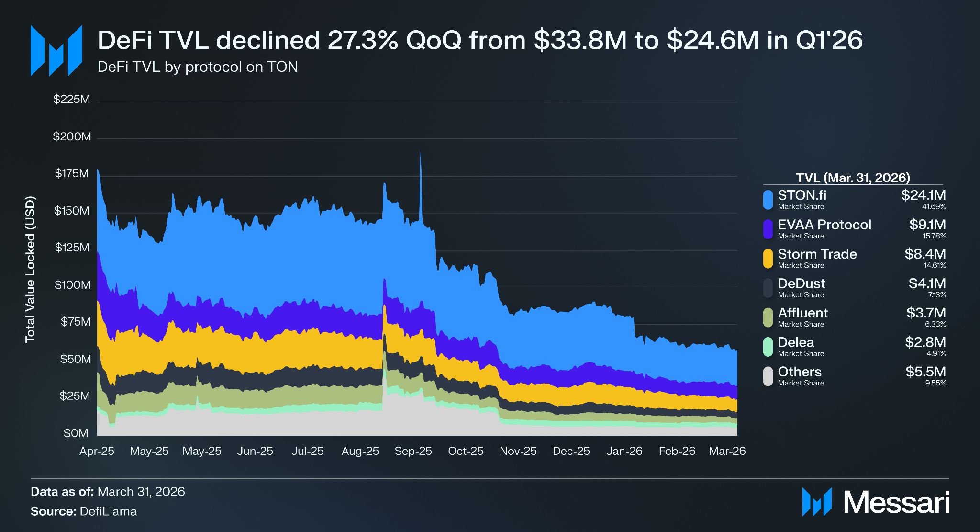Click the September 2025 TVL spike peak
The image size is (980, 532).
[421, 153]
